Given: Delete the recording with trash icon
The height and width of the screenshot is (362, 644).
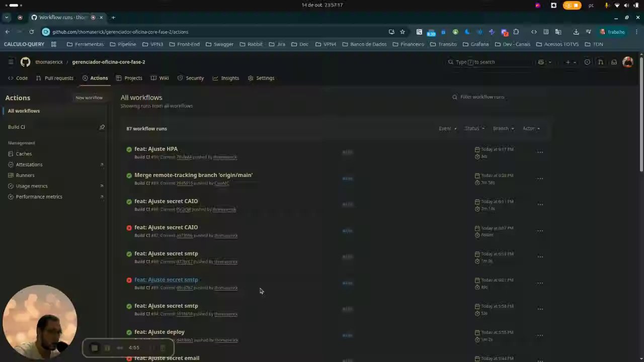Looking at the screenshot, I should [163, 347].
